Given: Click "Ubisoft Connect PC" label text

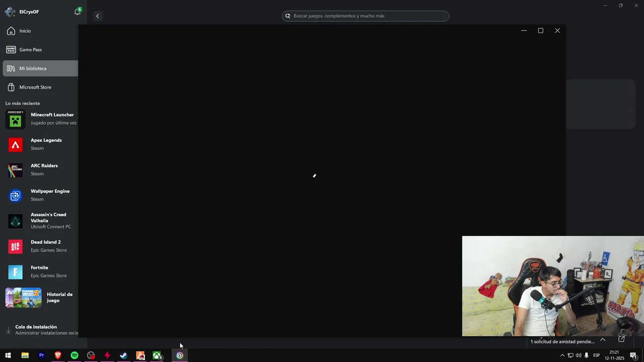Looking at the screenshot, I should point(51,227).
